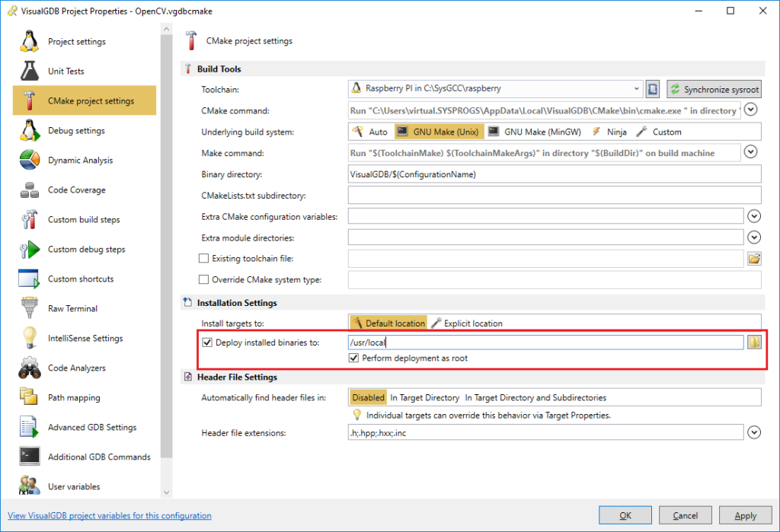Enable Existing toolchain file checkbox
The width and height of the screenshot is (780, 532).
203,258
